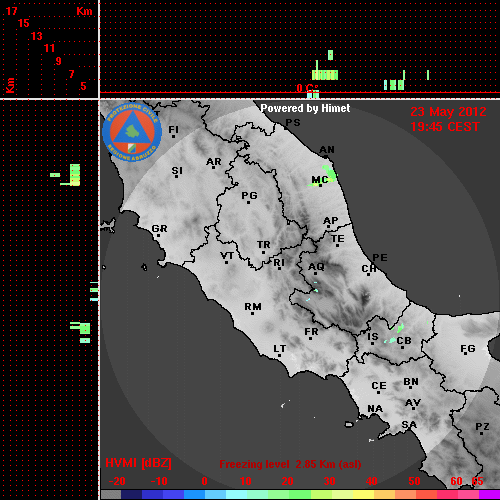This screenshot has height=500, width=500.
Task: Select the TR city marker
Action: tap(263, 252)
